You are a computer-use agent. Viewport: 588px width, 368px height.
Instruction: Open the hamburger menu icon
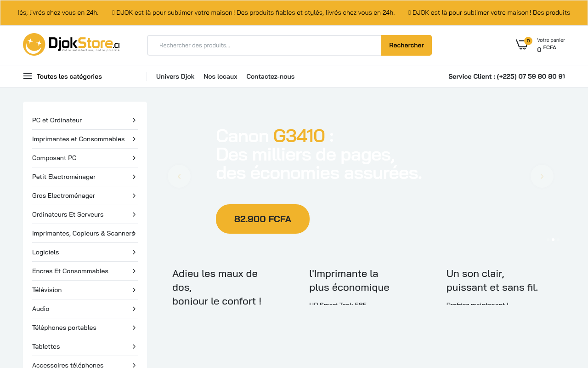(28, 76)
